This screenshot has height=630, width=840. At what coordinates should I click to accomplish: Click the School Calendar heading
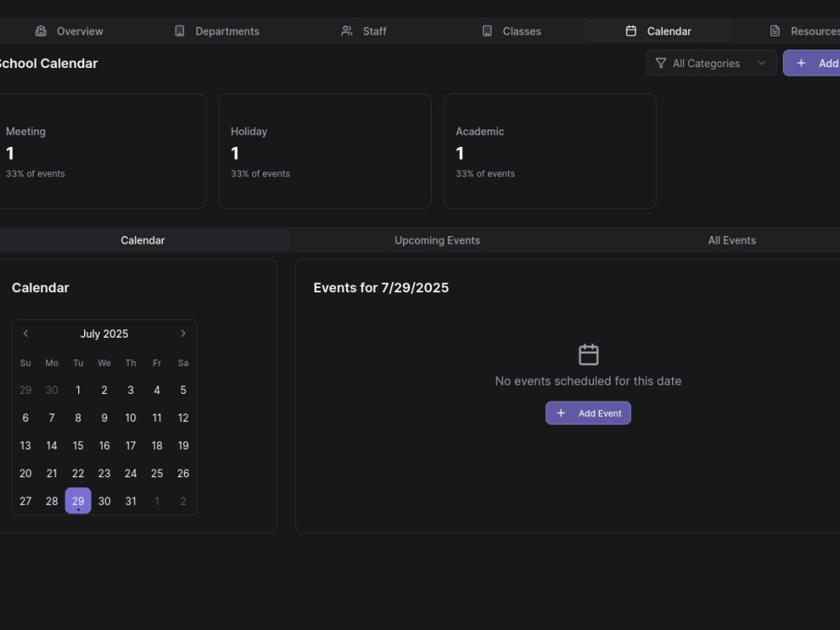pos(49,63)
